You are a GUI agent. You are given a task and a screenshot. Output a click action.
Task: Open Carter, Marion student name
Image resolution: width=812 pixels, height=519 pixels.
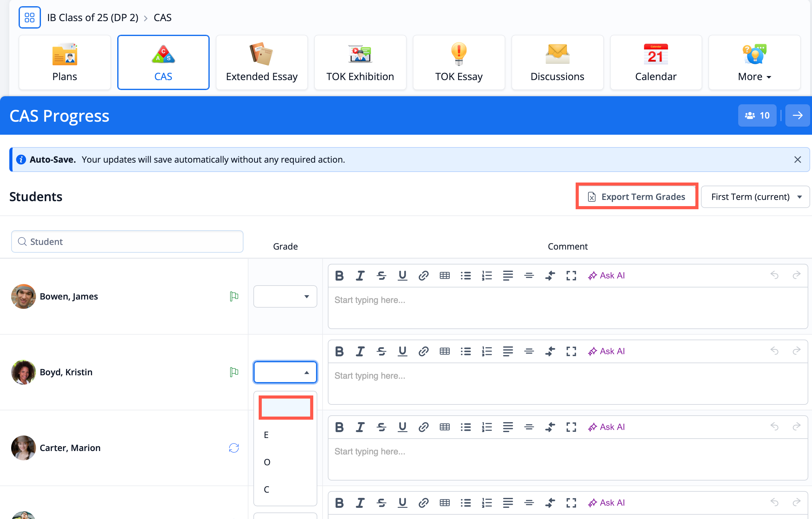click(x=70, y=448)
